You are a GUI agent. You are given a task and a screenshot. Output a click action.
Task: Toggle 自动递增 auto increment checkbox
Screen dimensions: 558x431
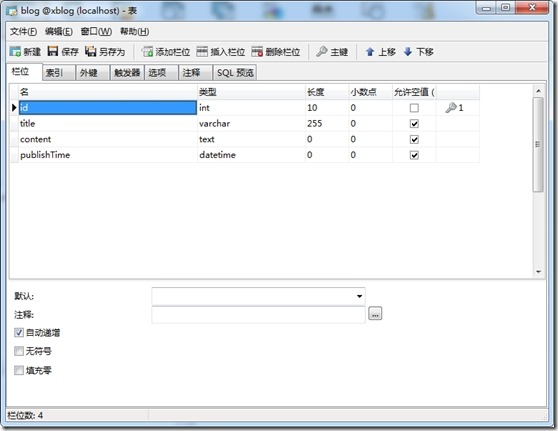[x=19, y=333]
